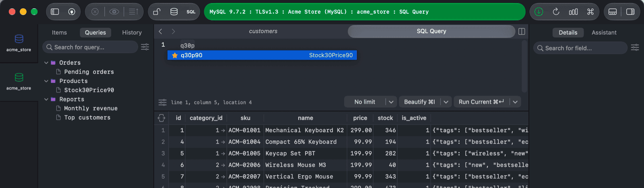Open the database cylinder icon in toolbar
Screen dimensions: 644x188
[x=174, y=12]
